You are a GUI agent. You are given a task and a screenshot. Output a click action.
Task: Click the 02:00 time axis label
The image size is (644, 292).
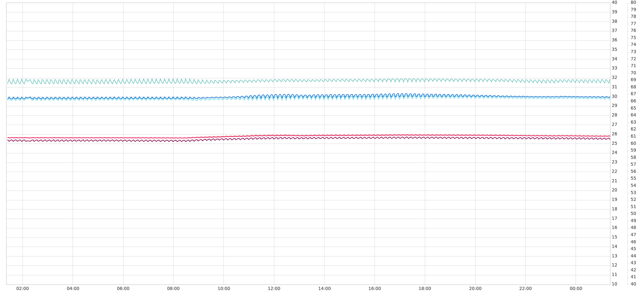coord(22,288)
